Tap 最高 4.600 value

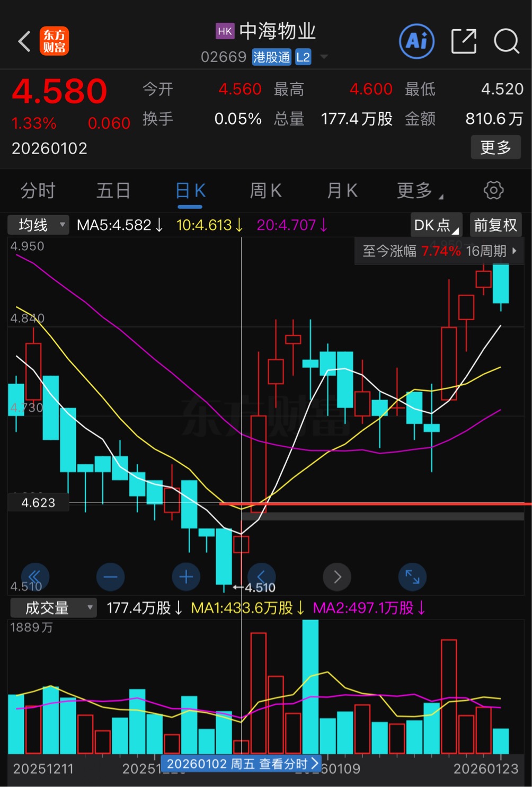point(371,89)
